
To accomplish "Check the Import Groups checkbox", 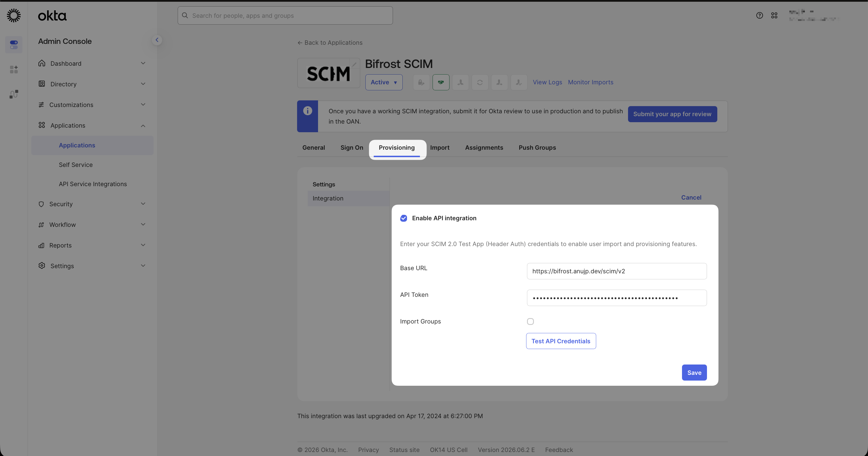I will [530, 321].
